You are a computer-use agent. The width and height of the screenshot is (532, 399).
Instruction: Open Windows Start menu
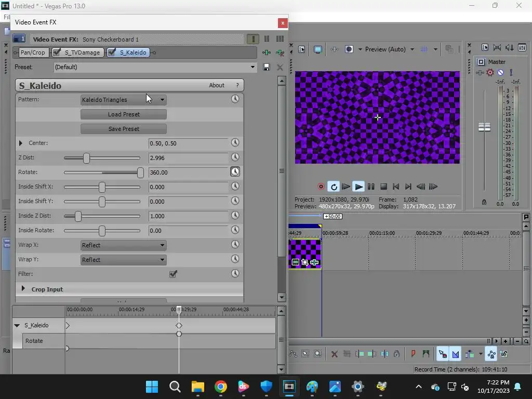click(x=152, y=387)
